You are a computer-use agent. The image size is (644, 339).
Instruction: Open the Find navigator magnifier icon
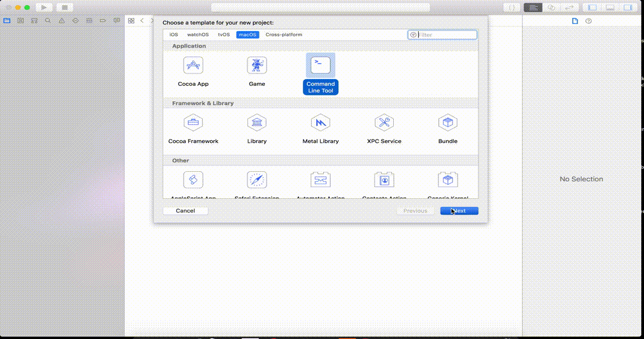pyautogui.click(x=48, y=20)
